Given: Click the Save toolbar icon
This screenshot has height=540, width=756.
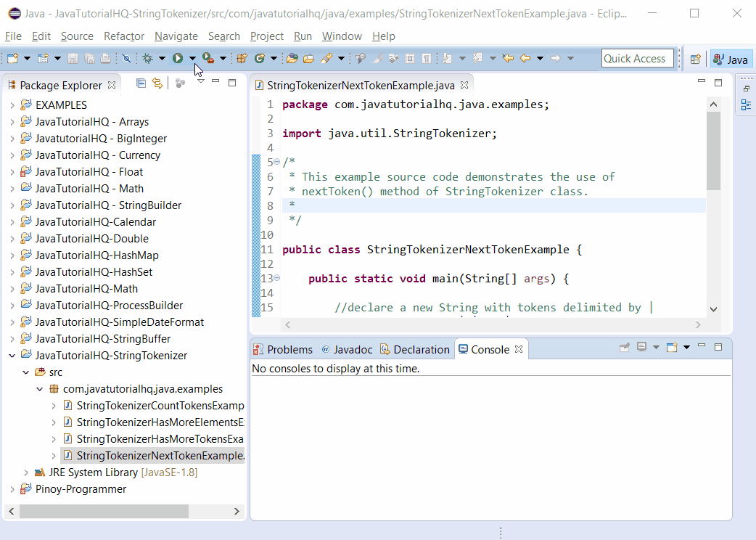Looking at the screenshot, I should tap(74, 58).
